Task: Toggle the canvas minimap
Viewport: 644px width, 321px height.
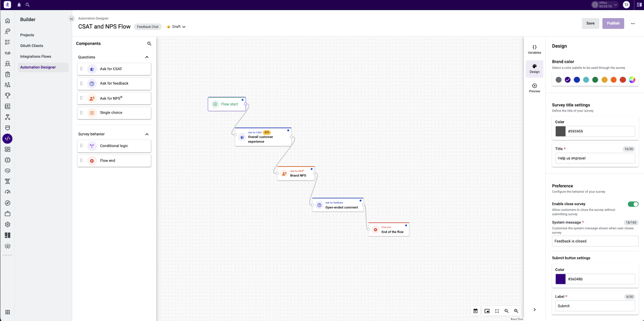Action: coord(487,311)
